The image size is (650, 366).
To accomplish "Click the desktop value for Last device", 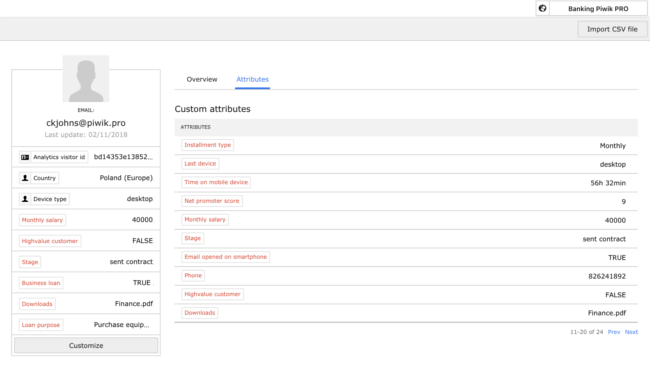I will 613,165.
